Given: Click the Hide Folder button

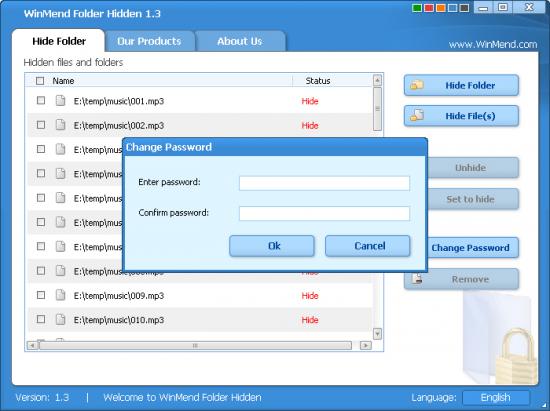Looking at the screenshot, I should (x=461, y=85).
